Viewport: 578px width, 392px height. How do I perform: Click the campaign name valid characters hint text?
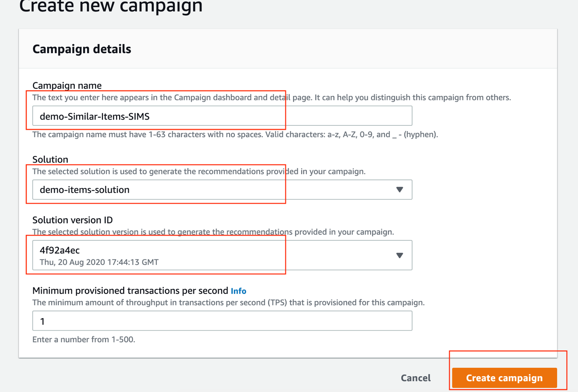pyautogui.click(x=235, y=135)
